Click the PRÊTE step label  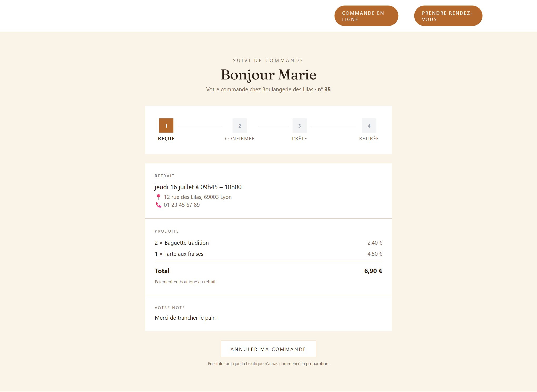[x=300, y=139]
